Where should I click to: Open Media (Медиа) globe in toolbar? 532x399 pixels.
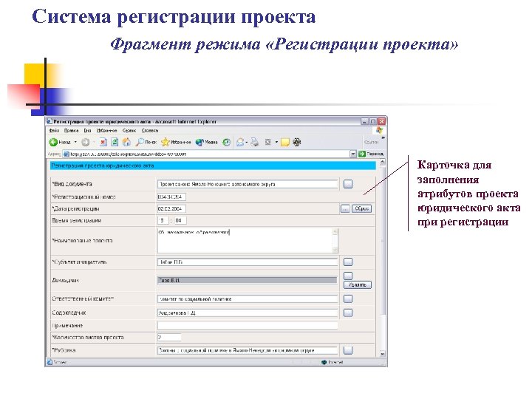tap(199, 142)
